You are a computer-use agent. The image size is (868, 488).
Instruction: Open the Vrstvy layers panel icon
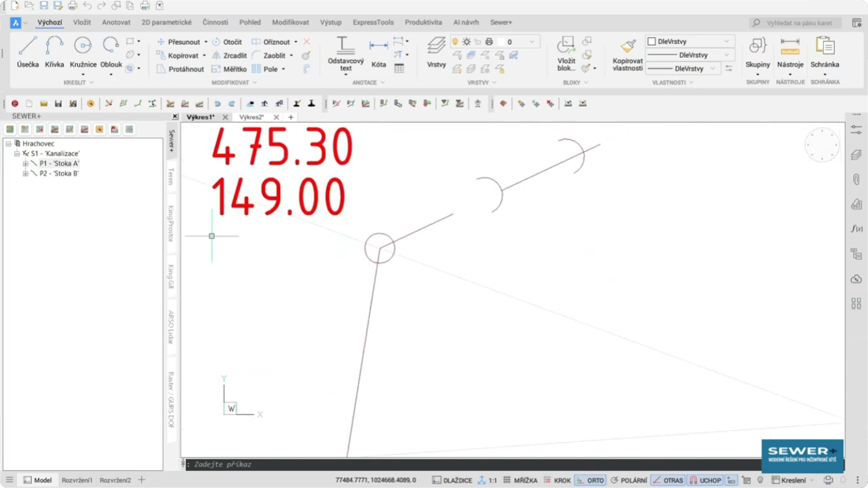(x=436, y=52)
